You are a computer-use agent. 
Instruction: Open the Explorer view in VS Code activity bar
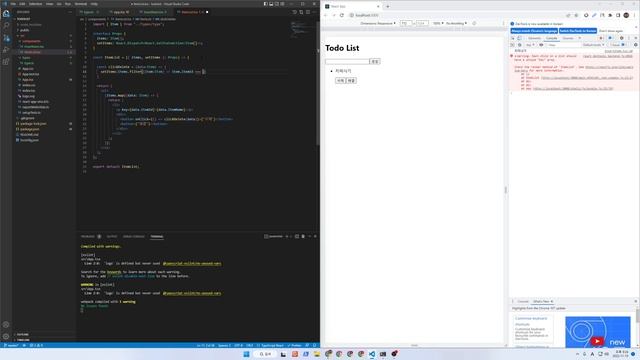coord(6,14)
